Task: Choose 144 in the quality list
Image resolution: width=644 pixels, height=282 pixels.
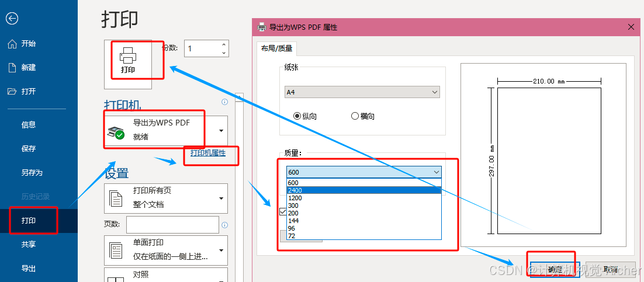Action: pyautogui.click(x=364, y=221)
